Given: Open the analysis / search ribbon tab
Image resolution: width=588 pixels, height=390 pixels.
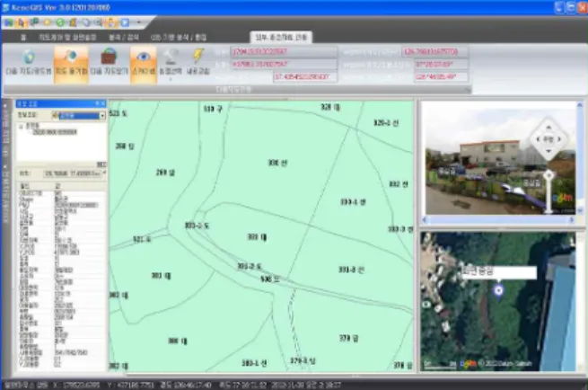Looking at the screenshot, I should pos(124,37).
